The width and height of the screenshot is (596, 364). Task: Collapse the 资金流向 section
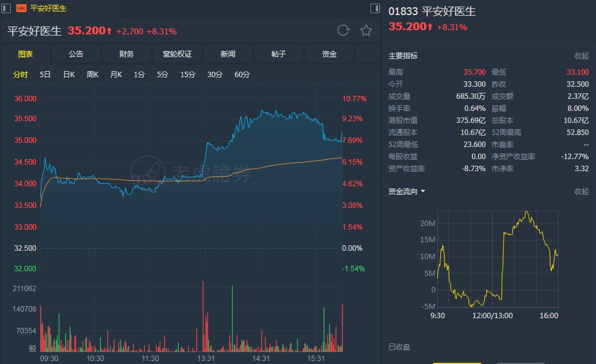pyautogui.click(x=582, y=191)
